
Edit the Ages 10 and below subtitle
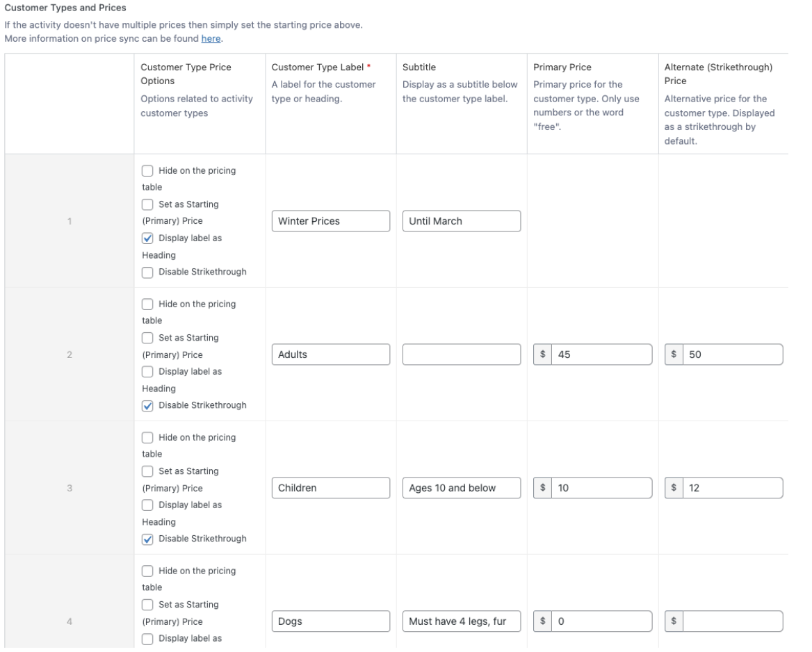click(462, 488)
